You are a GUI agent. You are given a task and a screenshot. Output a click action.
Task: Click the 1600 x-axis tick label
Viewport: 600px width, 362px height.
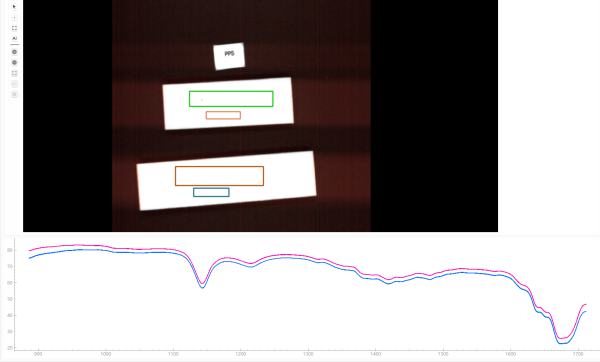click(510, 354)
